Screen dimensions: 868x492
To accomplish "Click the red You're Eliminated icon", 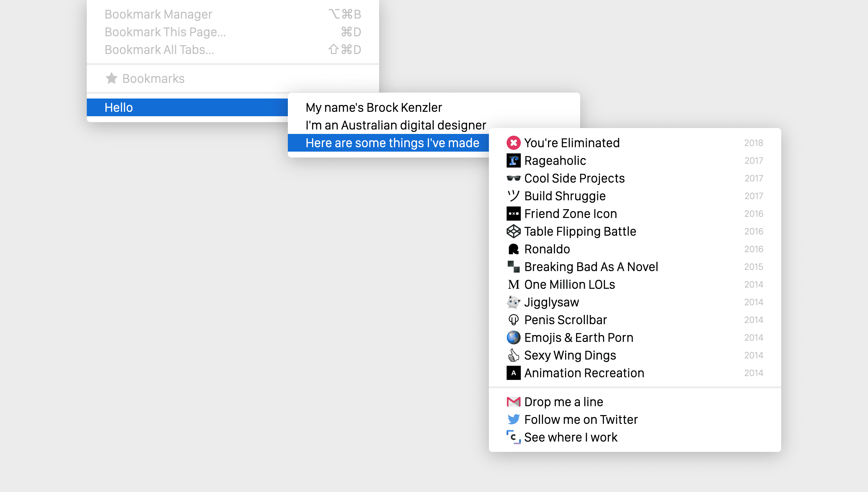I will [x=513, y=142].
